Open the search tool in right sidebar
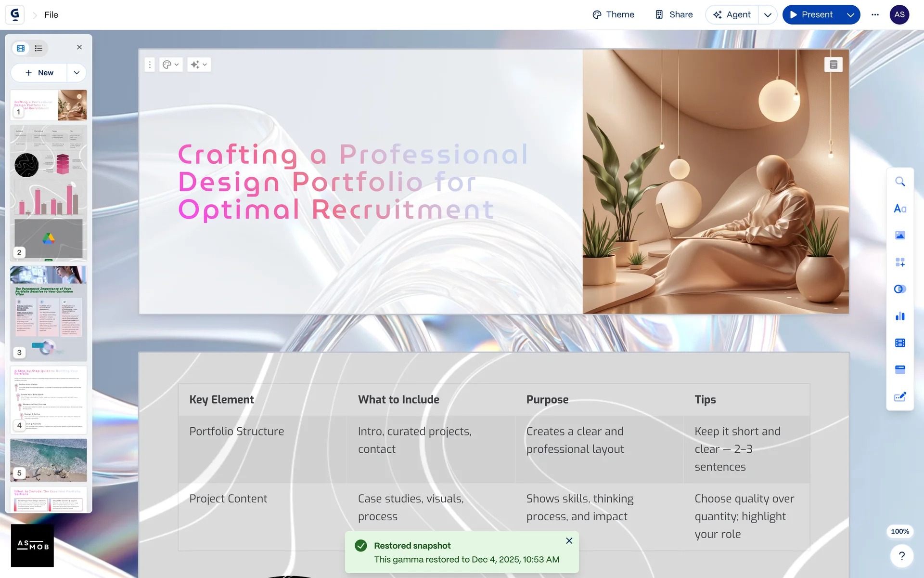Image resolution: width=924 pixels, height=578 pixels. click(900, 182)
